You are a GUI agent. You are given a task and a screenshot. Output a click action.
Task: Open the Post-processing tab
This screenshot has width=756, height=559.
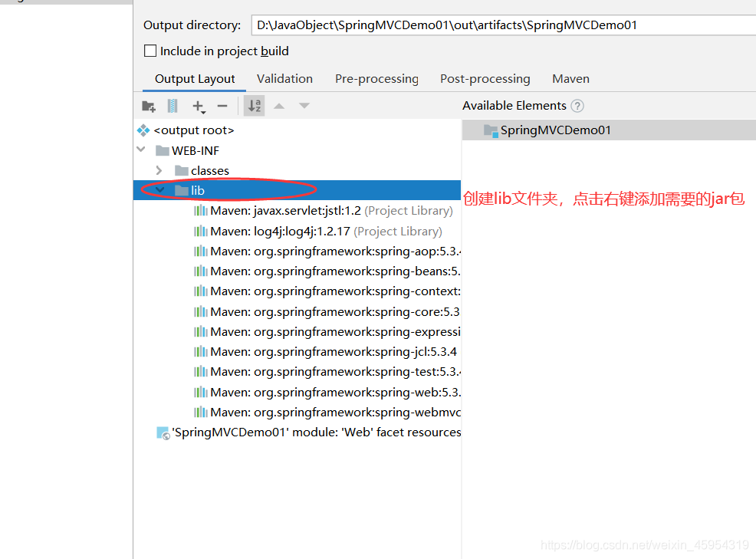click(x=485, y=79)
